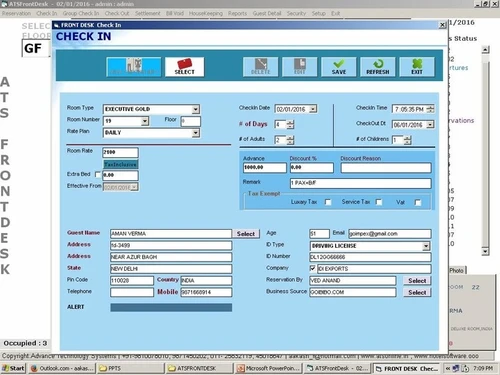Click the Photo tab in background window
Viewport: 500px width, 375px height.
457,270
